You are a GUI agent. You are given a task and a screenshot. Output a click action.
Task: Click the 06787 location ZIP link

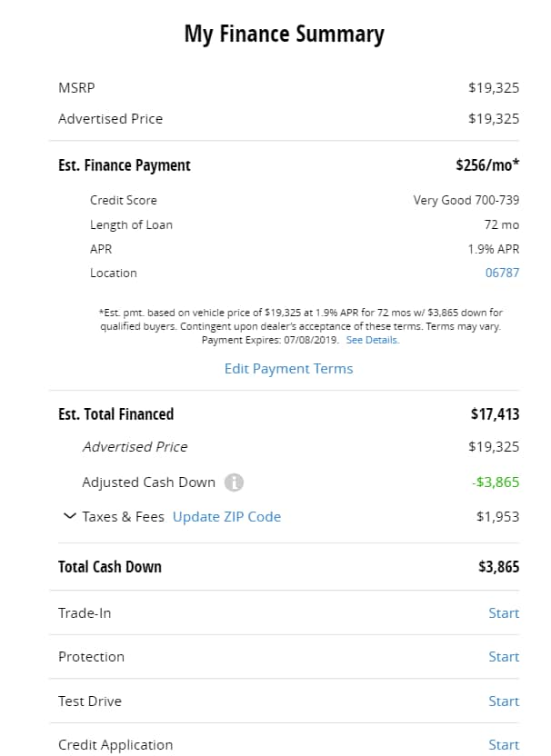(x=502, y=273)
